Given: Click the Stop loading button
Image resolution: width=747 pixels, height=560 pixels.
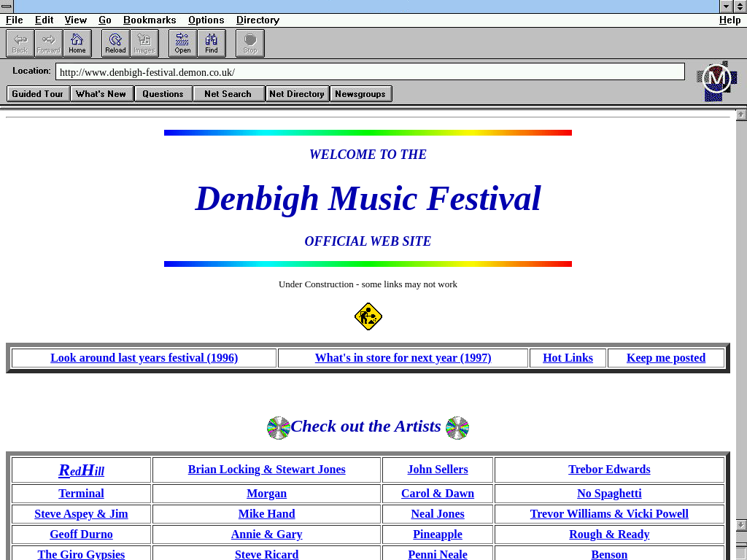Looking at the screenshot, I should click(250, 43).
